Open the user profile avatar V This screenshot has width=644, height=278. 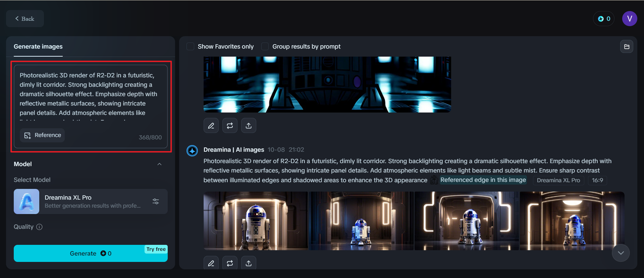pyautogui.click(x=629, y=19)
